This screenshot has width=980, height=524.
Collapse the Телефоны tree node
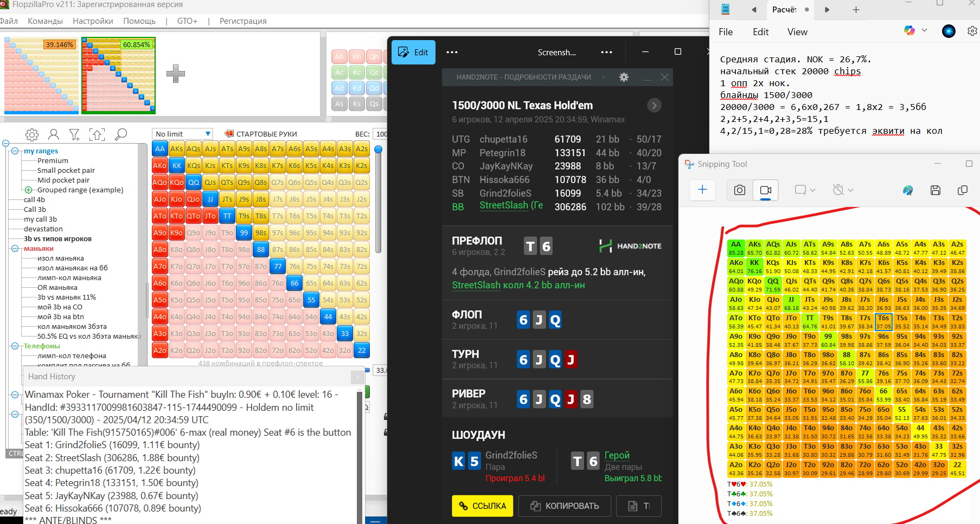[15, 346]
